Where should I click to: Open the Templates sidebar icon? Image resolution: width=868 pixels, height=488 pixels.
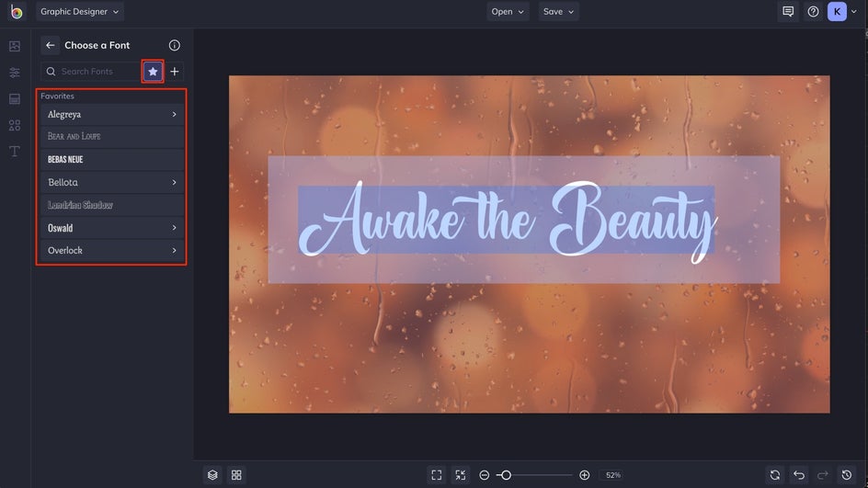click(x=15, y=99)
